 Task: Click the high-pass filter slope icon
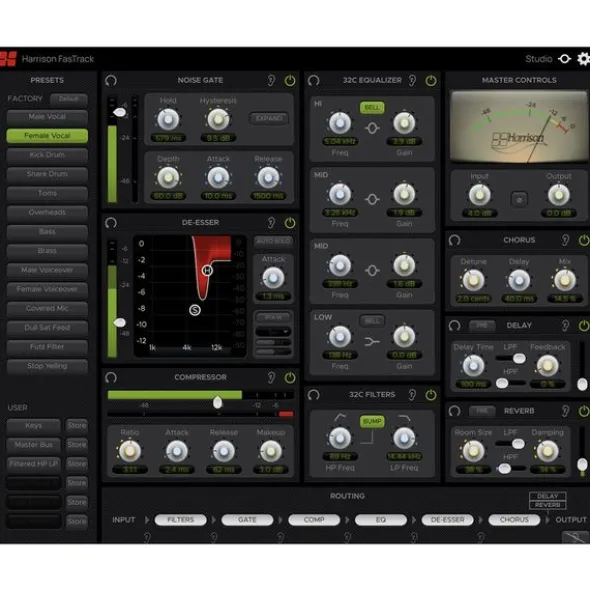[x=340, y=417]
